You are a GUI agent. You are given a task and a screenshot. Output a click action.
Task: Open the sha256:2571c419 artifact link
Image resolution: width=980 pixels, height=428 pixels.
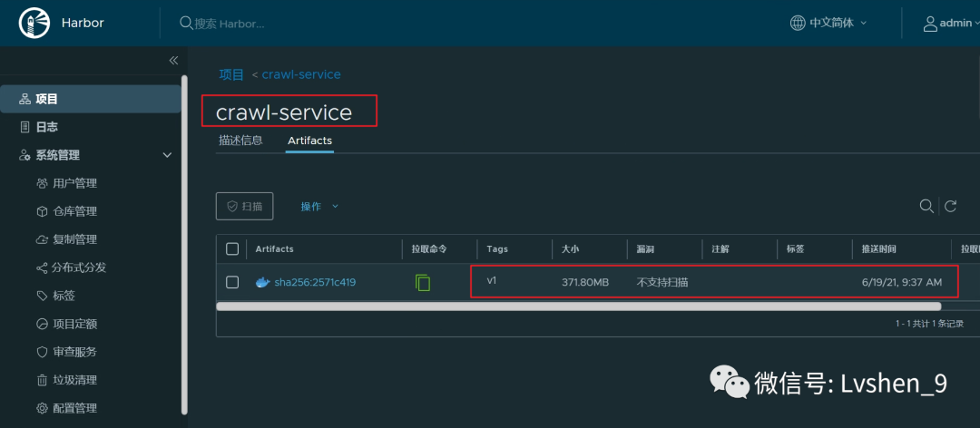[315, 282]
